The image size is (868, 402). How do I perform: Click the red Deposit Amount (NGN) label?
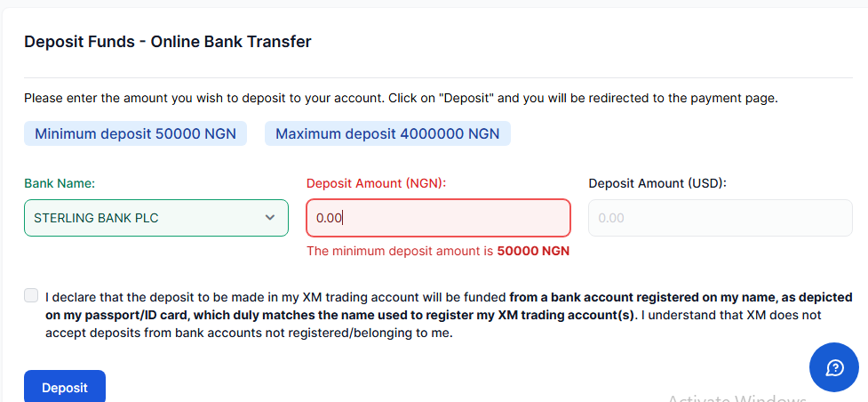376,183
